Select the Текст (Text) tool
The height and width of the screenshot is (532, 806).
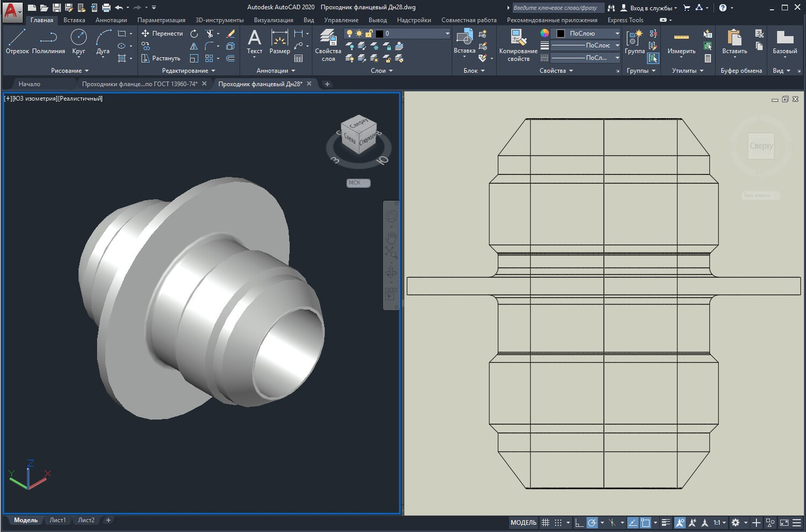pyautogui.click(x=254, y=42)
